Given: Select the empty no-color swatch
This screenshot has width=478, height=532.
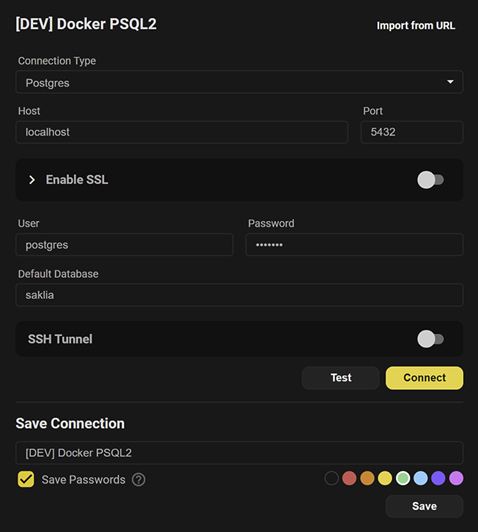Looking at the screenshot, I should (x=331, y=478).
